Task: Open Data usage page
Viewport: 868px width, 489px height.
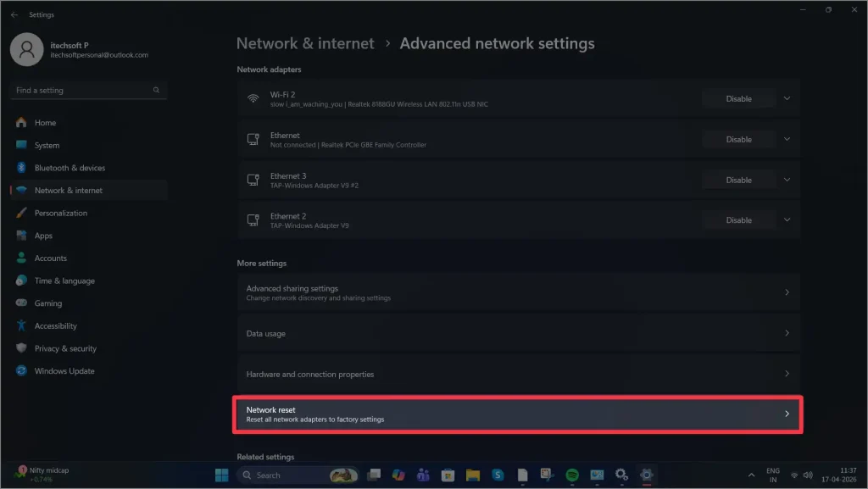Action: (518, 334)
